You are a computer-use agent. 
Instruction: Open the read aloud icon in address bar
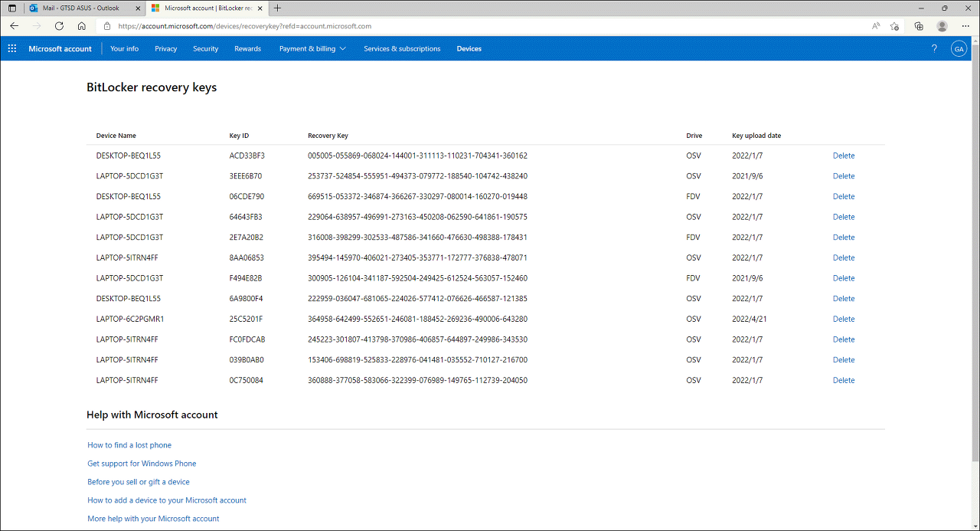876,26
